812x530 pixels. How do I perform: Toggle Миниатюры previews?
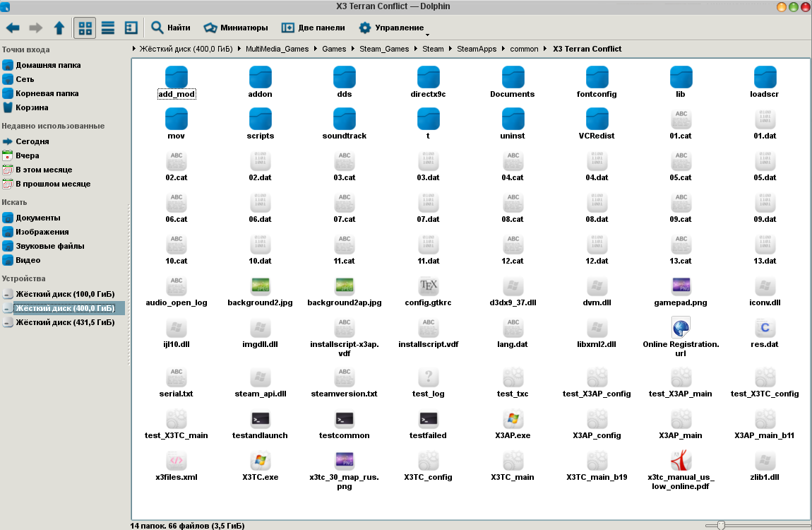click(236, 28)
